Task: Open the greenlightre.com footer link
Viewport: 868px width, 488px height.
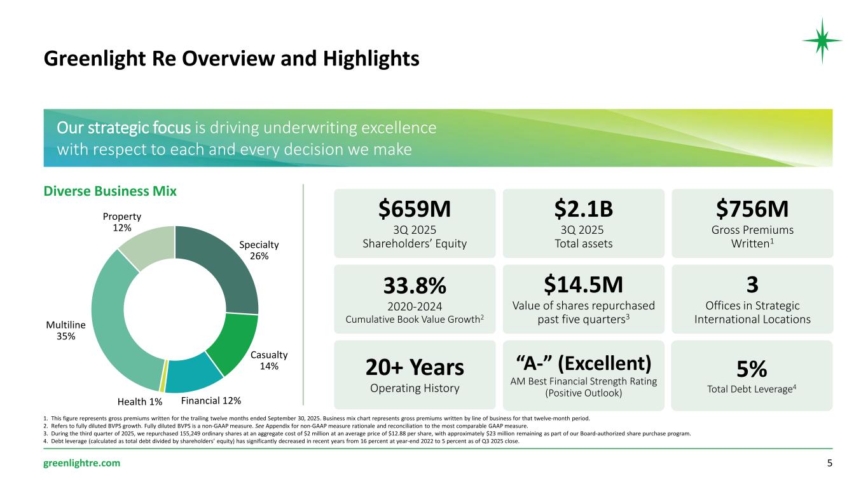Action: 81,463
